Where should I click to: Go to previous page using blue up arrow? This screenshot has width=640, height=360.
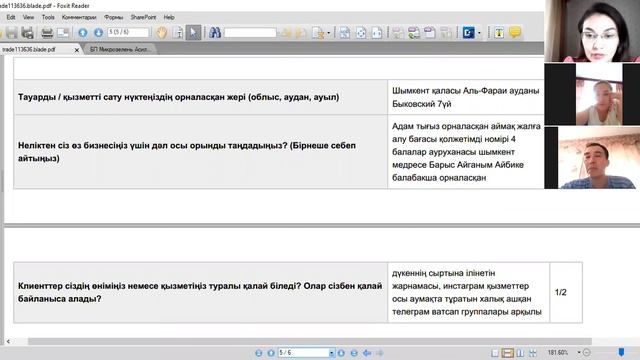pyautogui.click(x=83, y=33)
